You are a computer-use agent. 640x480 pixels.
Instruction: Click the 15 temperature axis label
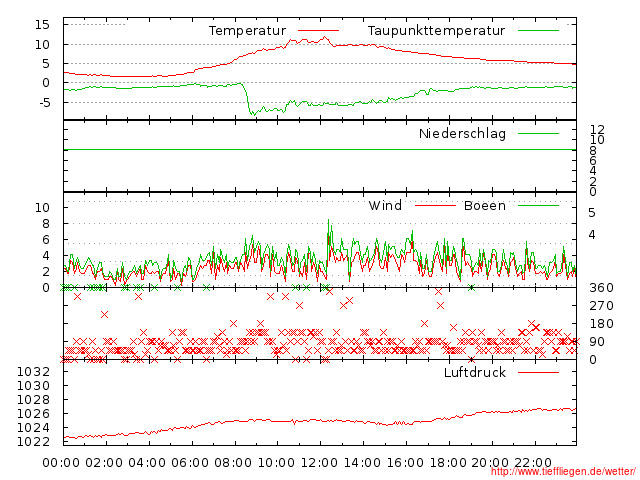[x=42, y=24]
